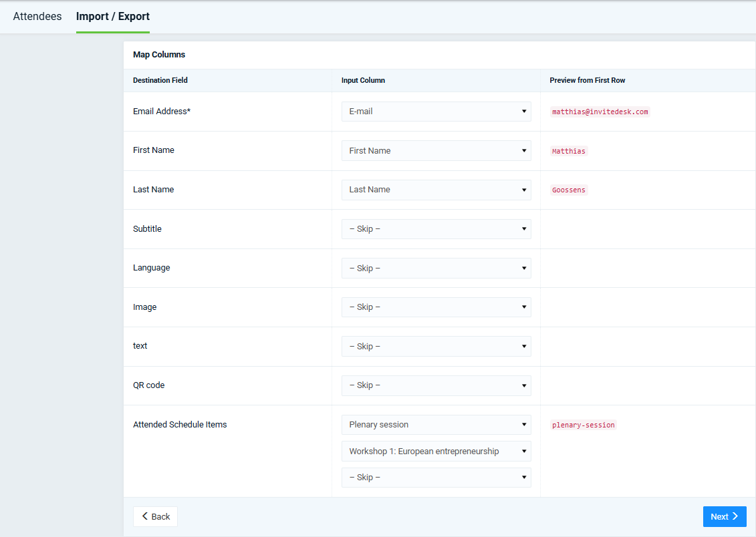Viewport: 756px width, 537px height.
Task: Choose an input column for Language
Action: coord(436,268)
